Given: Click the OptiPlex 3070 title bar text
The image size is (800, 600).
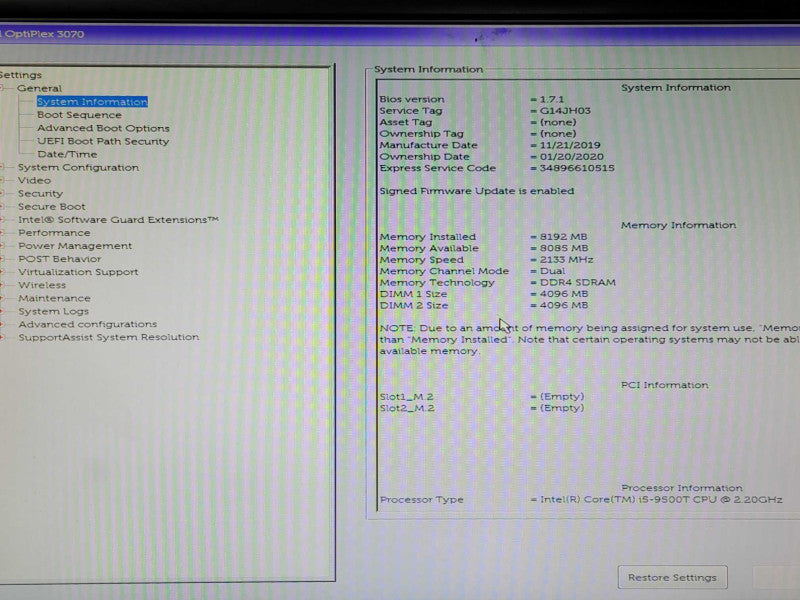Looking at the screenshot, I should (44, 34).
